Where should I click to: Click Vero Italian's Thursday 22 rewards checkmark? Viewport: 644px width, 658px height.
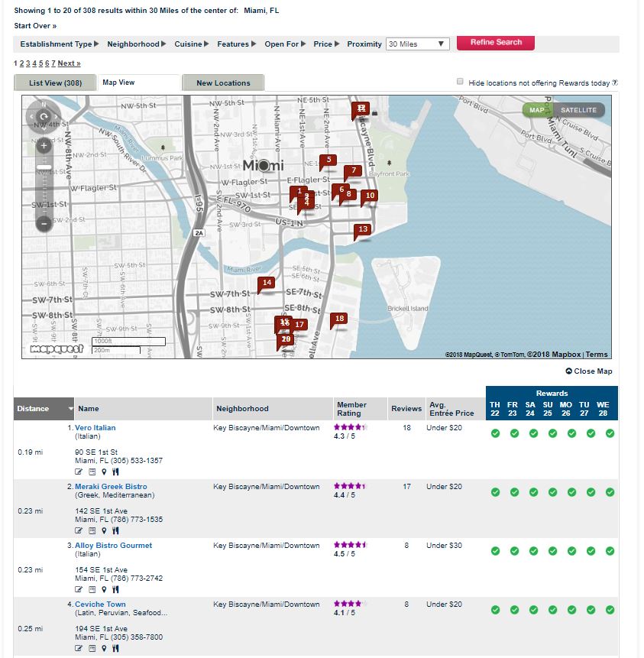click(x=495, y=433)
